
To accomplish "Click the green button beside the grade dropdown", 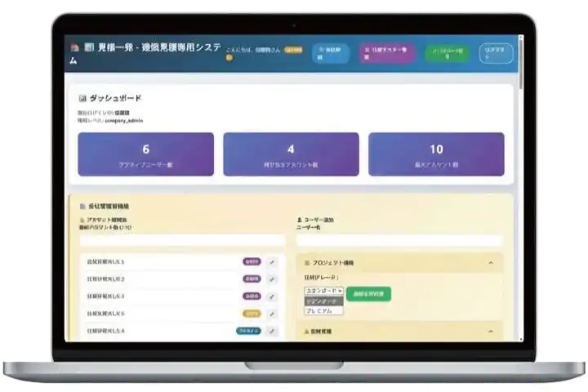I will coord(368,294).
